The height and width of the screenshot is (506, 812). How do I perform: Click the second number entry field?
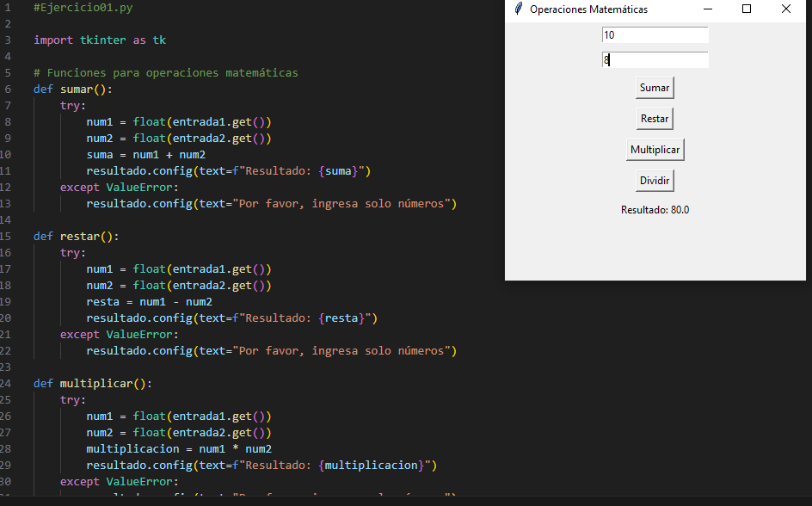pos(655,60)
